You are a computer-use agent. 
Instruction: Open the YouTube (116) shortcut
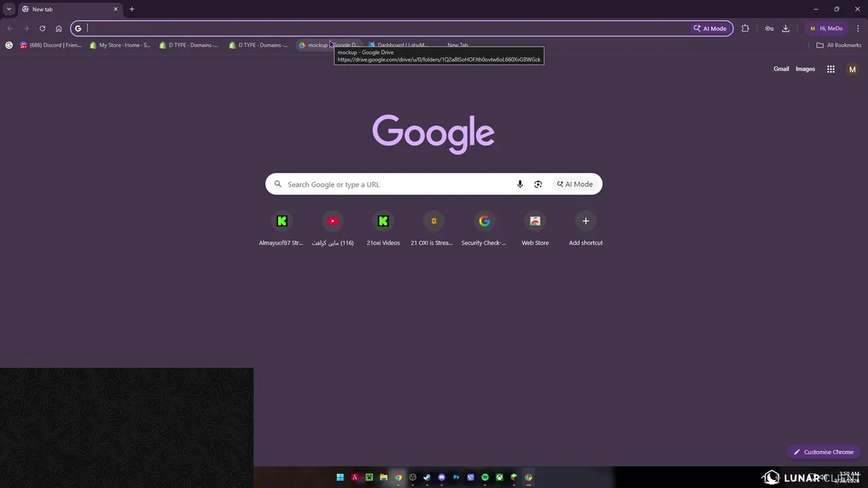(332, 229)
